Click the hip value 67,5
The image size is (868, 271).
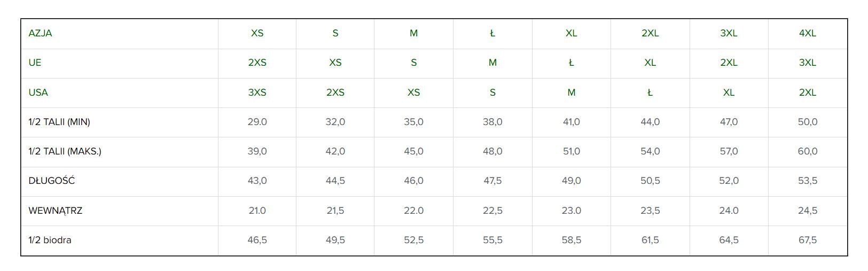point(807,240)
